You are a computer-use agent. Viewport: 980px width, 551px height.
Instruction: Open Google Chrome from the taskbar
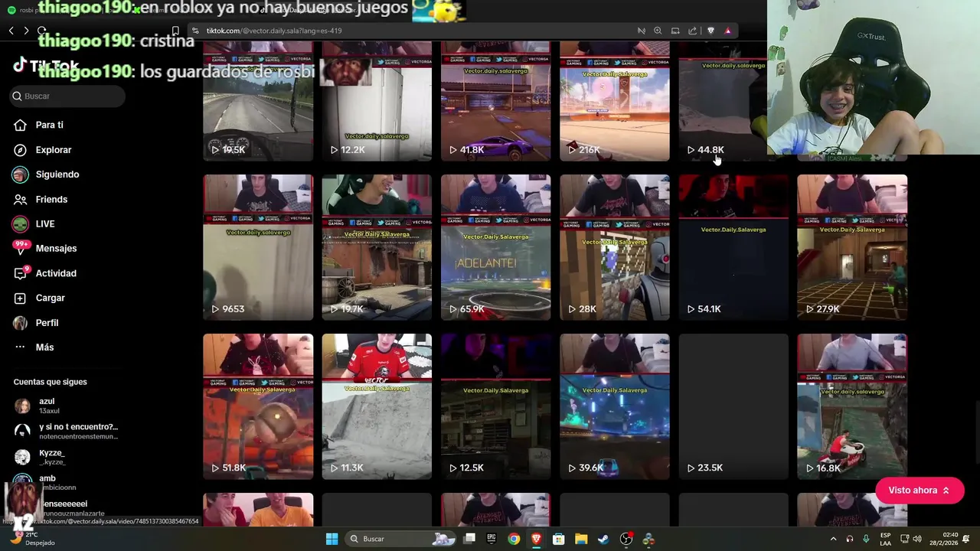click(x=514, y=539)
